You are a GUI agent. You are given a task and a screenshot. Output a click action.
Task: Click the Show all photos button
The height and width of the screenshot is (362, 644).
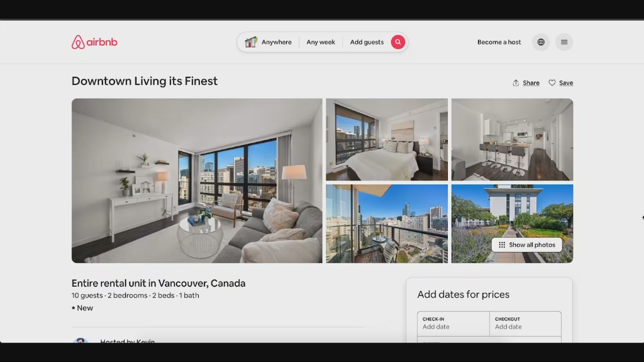[527, 244]
